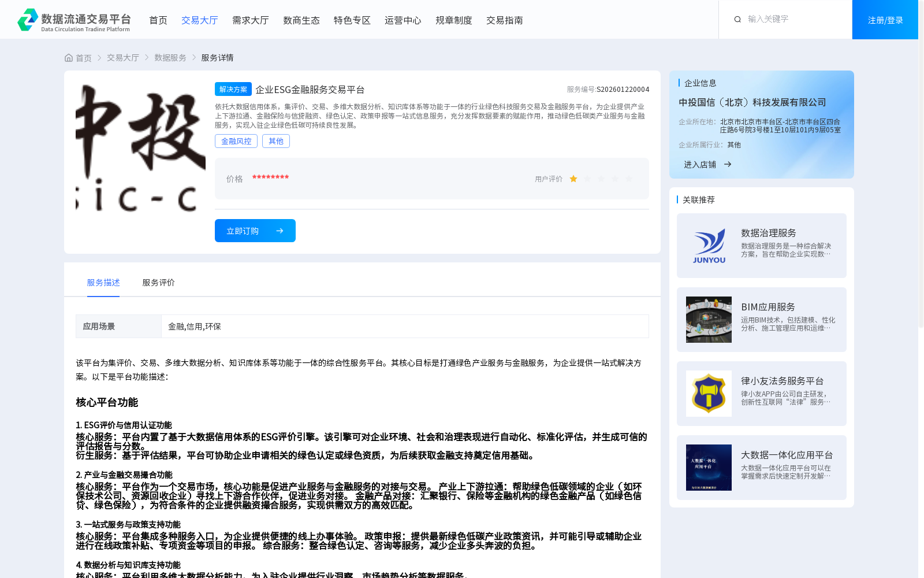Open the 大数据一体化应用平台 recommendation title

coord(787,455)
